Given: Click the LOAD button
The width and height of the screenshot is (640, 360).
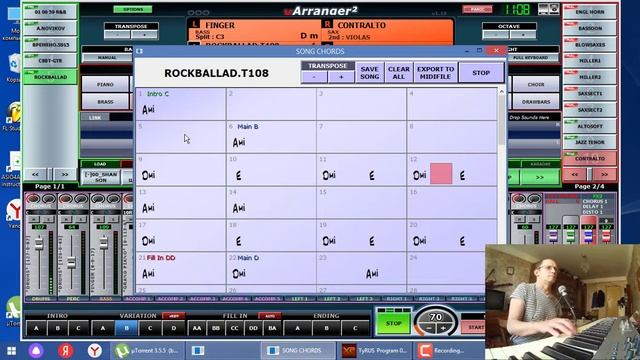Looking at the screenshot, I should tap(100, 164).
